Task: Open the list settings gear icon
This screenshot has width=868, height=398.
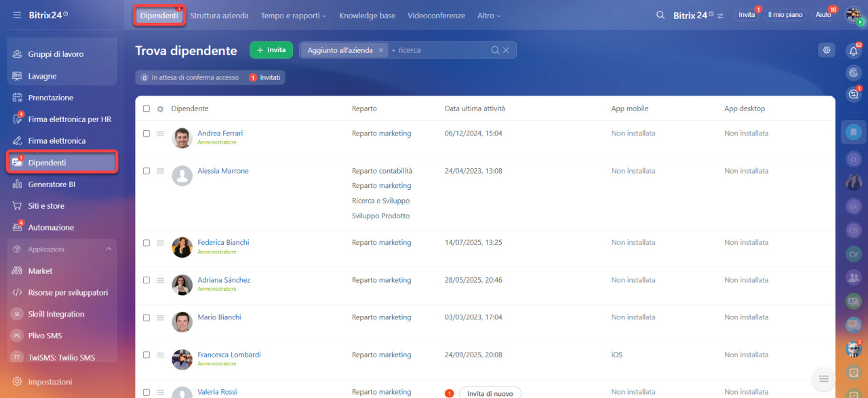Action: click(826, 49)
